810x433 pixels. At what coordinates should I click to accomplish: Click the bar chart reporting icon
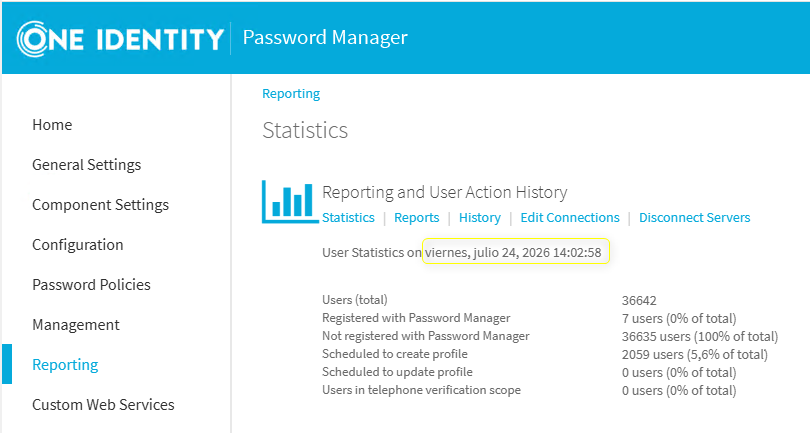(290, 202)
